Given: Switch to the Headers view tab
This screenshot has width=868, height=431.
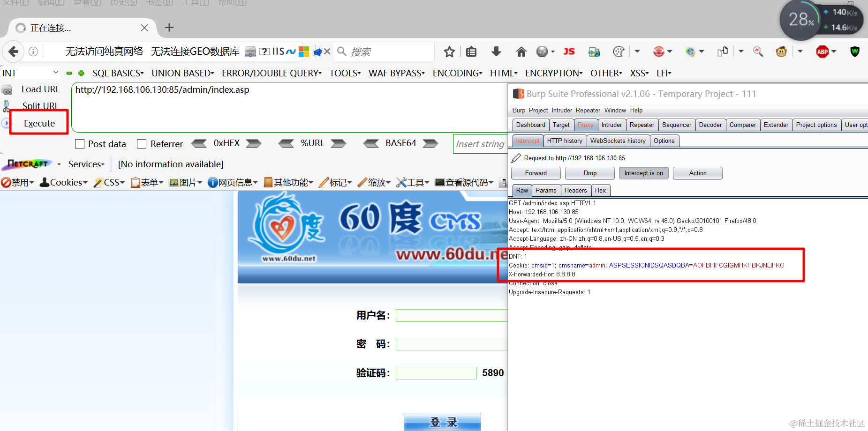Looking at the screenshot, I should point(575,190).
